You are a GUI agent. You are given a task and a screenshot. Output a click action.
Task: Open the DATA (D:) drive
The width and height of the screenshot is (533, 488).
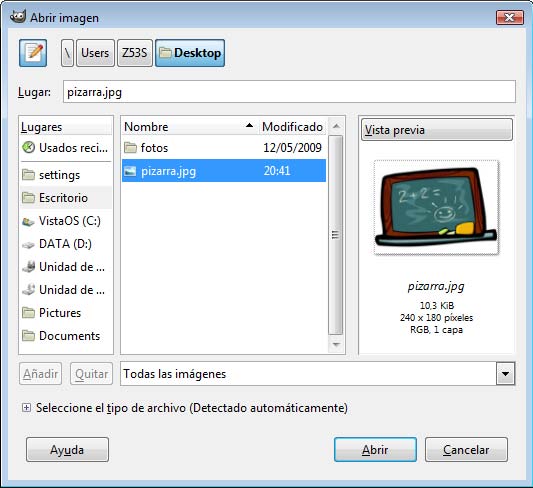[66, 244]
